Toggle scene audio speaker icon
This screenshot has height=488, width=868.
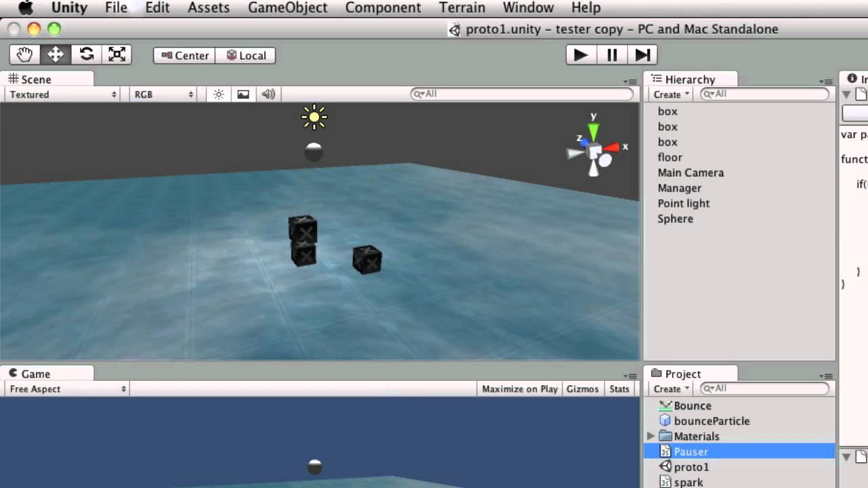269,94
